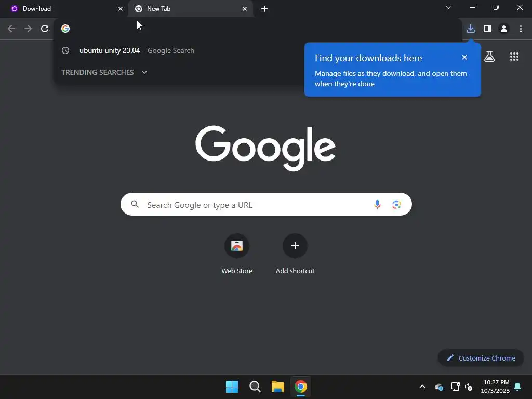Screen dimensions: 532x399
Task: Click the magnifier in the search box
Action: (135, 204)
